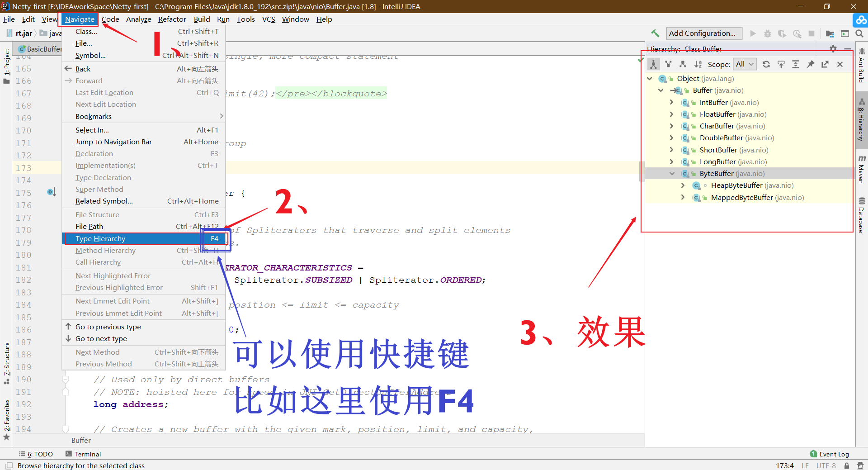Open the Analyze menu

pos(139,19)
